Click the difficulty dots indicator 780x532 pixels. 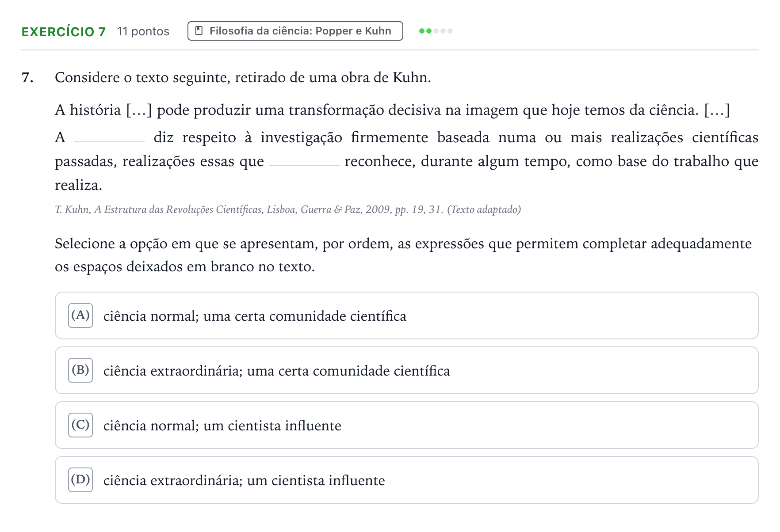(436, 31)
